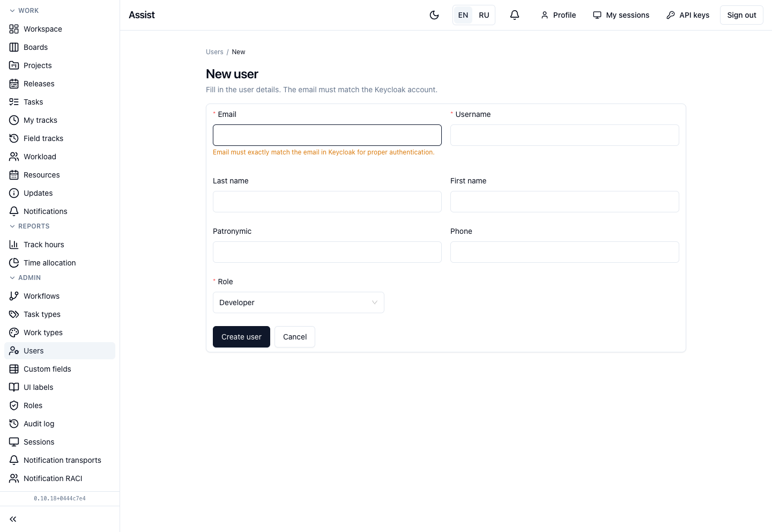
Task: Open Resources in sidebar
Action: tap(60, 175)
